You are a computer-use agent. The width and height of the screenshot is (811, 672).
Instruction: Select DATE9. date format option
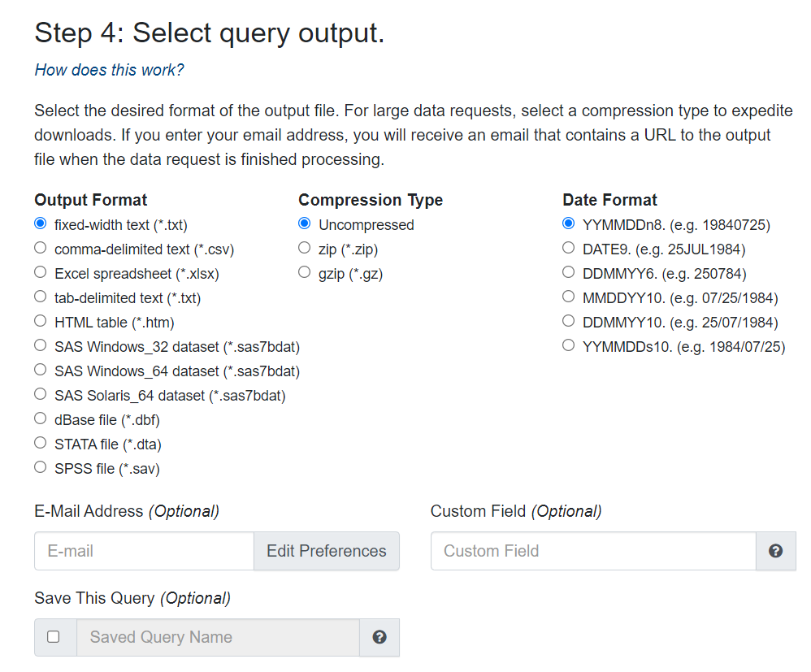pos(568,249)
